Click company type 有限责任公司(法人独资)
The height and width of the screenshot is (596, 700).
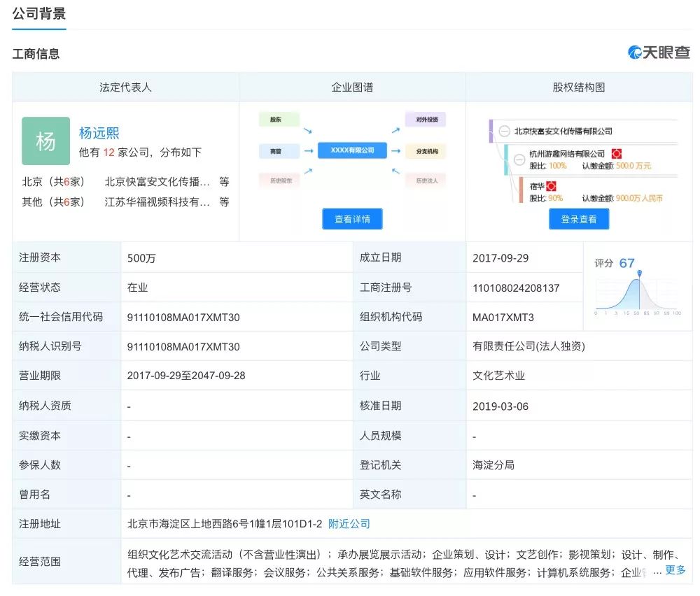(528, 346)
